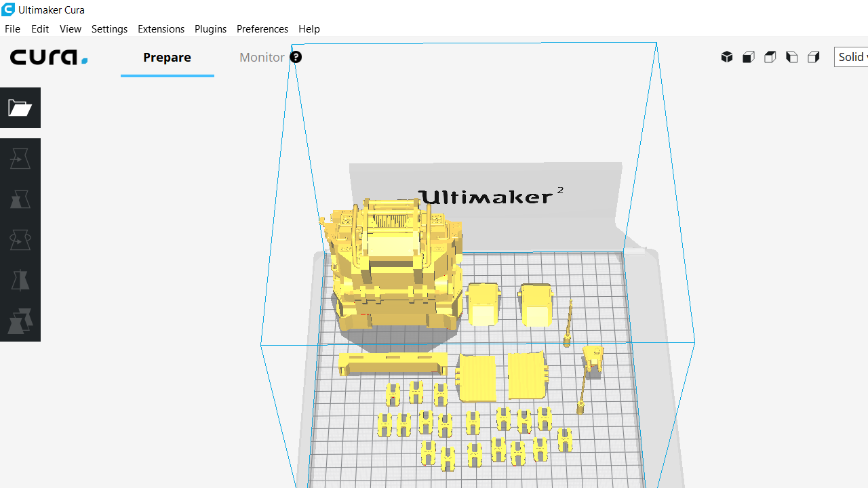This screenshot has width=868, height=488.
Task: Open the View menu
Action: click(70, 28)
